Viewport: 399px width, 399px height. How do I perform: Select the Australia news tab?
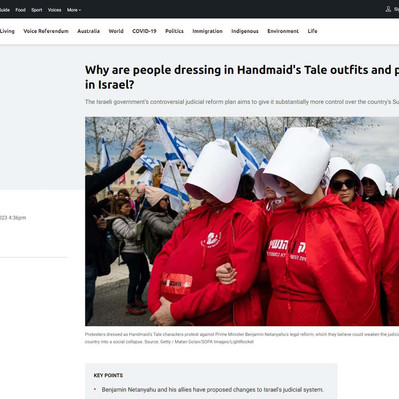tap(88, 31)
